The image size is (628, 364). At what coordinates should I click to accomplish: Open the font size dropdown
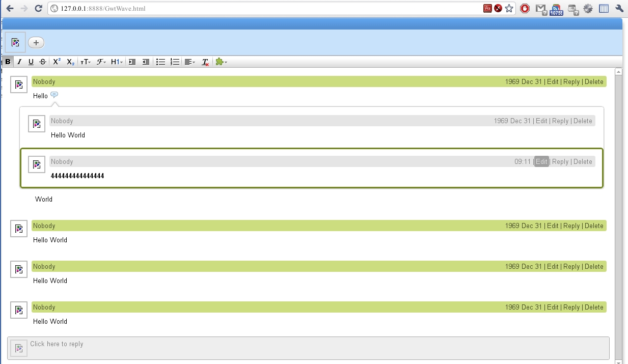click(86, 62)
